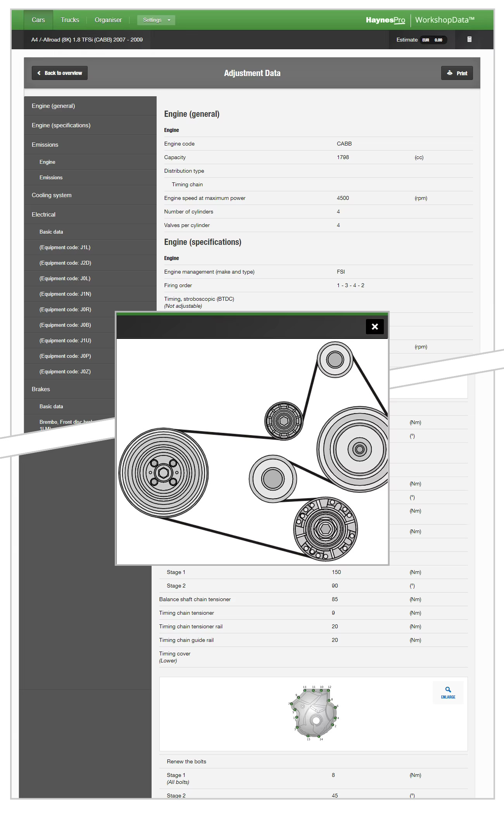Image resolution: width=504 pixels, height=813 pixels.
Task: Select Engine (general) in sidebar
Action: (x=90, y=106)
